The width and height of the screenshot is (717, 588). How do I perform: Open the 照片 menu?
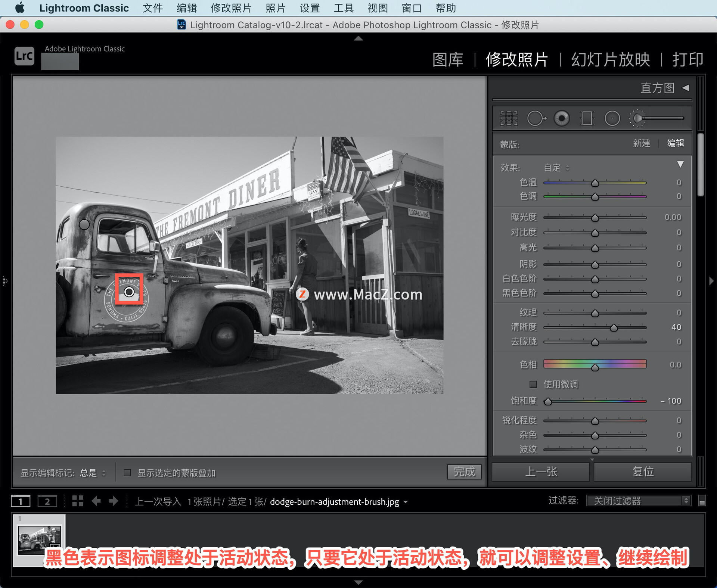[x=276, y=8]
